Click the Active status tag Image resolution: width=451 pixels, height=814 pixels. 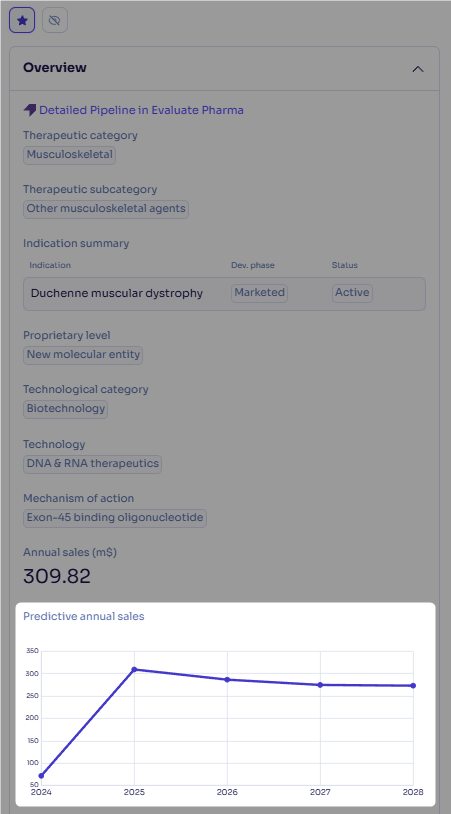[x=352, y=293]
